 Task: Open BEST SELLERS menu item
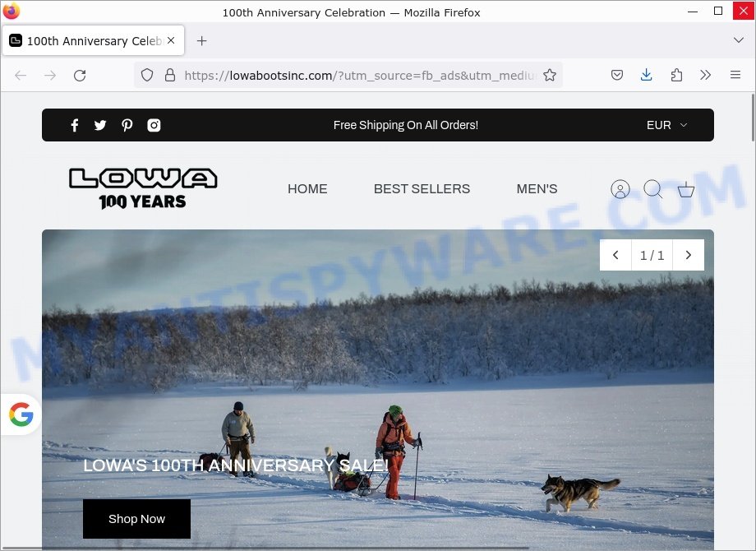coord(422,189)
